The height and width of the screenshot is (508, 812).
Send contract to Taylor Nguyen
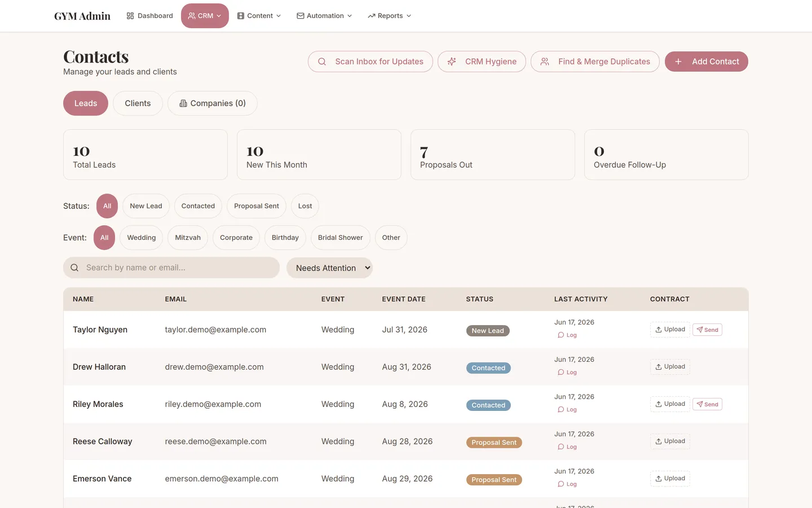(x=707, y=330)
